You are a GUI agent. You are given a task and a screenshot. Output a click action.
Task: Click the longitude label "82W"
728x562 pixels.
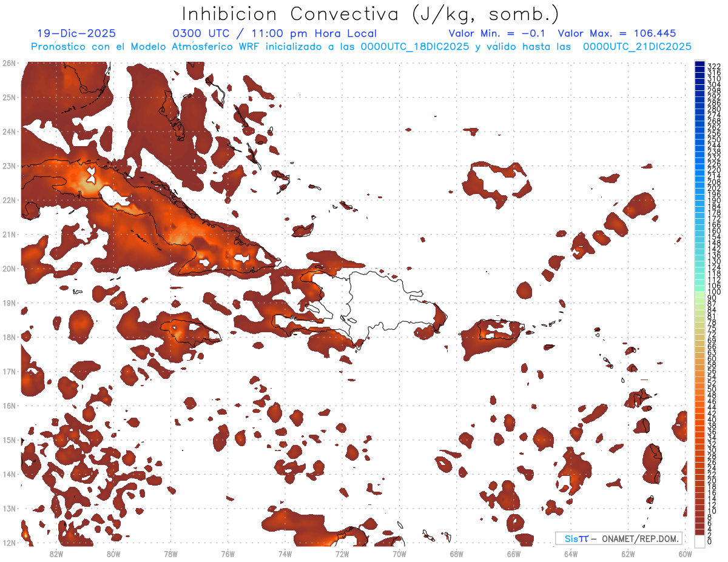(56, 553)
